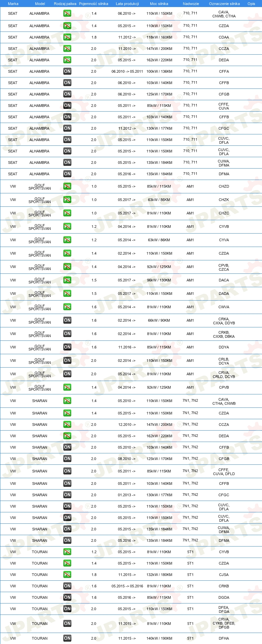262x644 pixels.
Task: Click the PB icon in SEAT Alhambra DEDA row
Action: click(x=67, y=60)
